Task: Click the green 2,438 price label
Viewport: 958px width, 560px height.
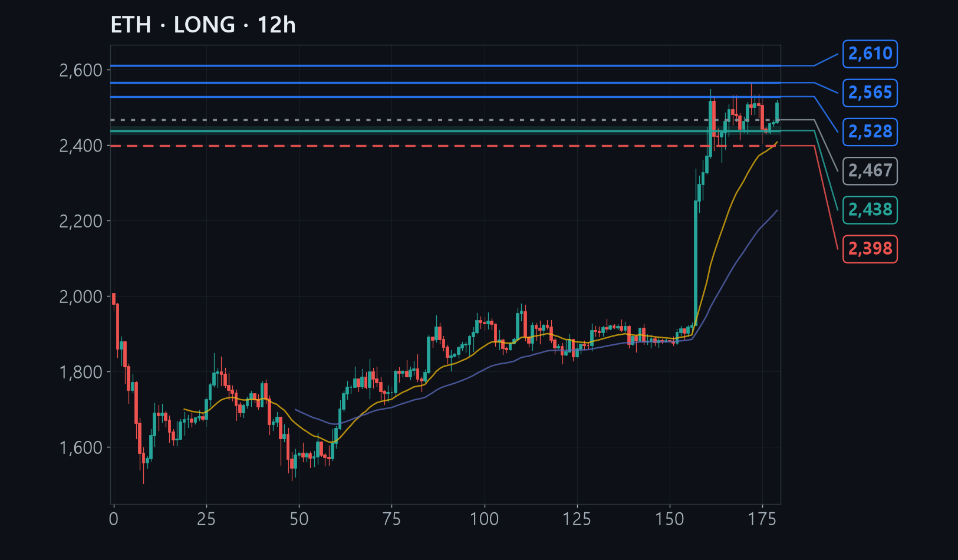Action: tap(870, 210)
